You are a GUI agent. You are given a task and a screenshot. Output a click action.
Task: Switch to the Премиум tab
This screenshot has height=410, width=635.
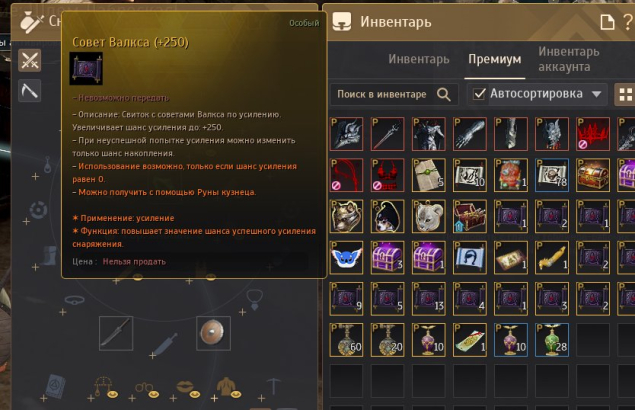pos(494,59)
